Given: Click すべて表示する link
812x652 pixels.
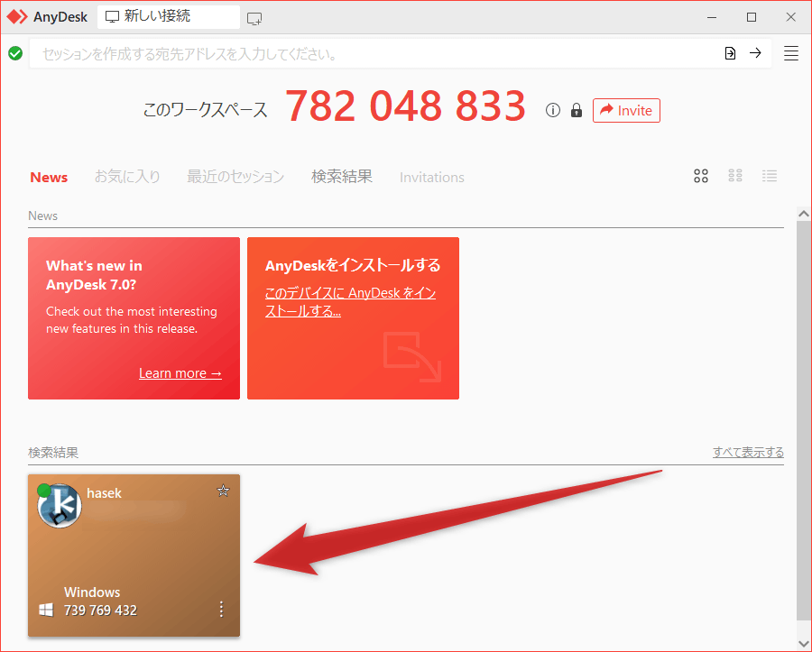Looking at the screenshot, I should point(748,452).
